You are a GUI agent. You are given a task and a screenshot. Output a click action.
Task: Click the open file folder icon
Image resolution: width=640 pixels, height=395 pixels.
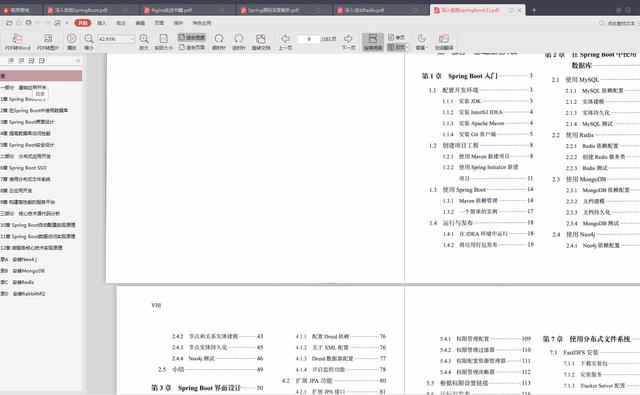click(x=9, y=23)
